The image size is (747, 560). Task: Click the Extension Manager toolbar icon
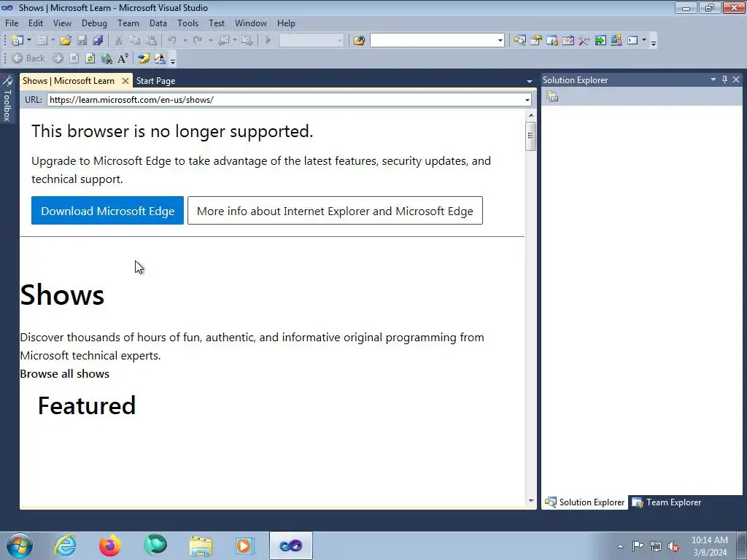[x=616, y=41]
